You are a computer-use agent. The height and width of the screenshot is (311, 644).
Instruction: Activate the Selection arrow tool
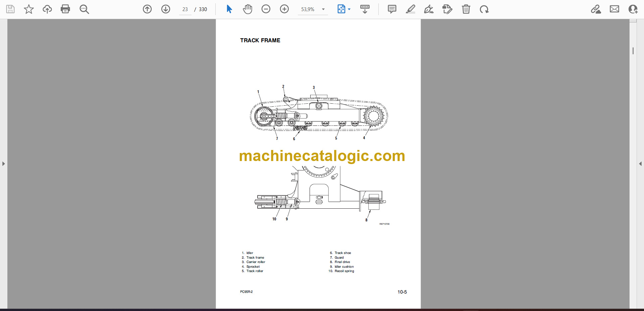pyautogui.click(x=229, y=9)
